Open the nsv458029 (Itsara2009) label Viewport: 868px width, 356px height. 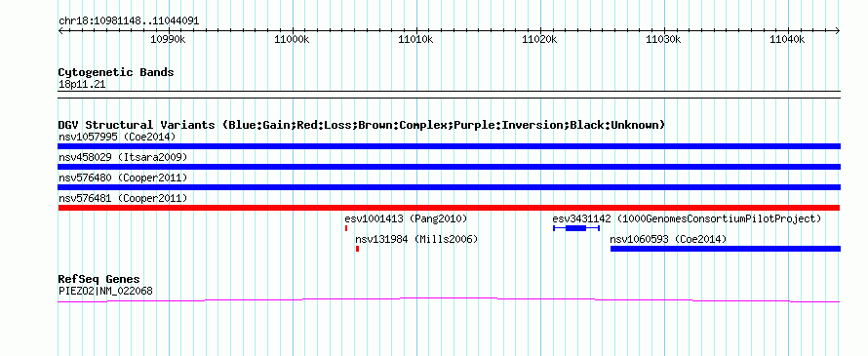click(123, 157)
